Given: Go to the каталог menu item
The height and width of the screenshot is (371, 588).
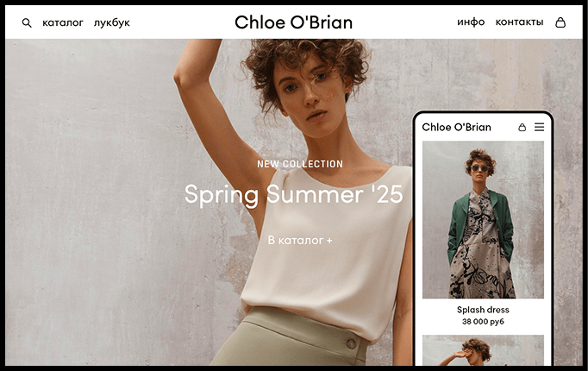Looking at the screenshot, I should (x=63, y=23).
